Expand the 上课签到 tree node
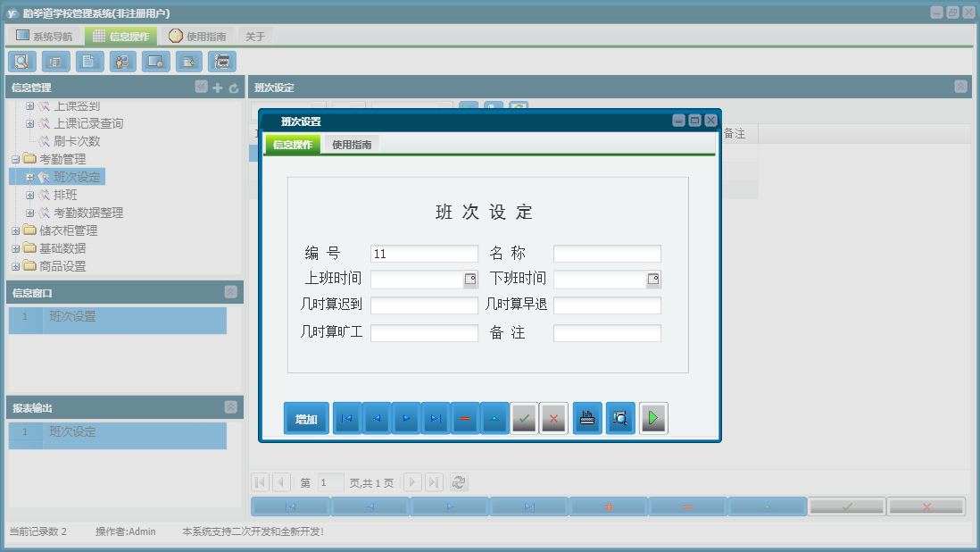The image size is (980, 552). pyautogui.click(x=30, y=106)
